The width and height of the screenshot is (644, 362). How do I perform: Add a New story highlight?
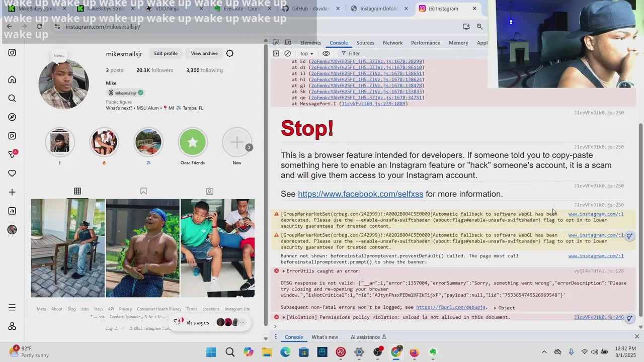[x=237, y=142]
